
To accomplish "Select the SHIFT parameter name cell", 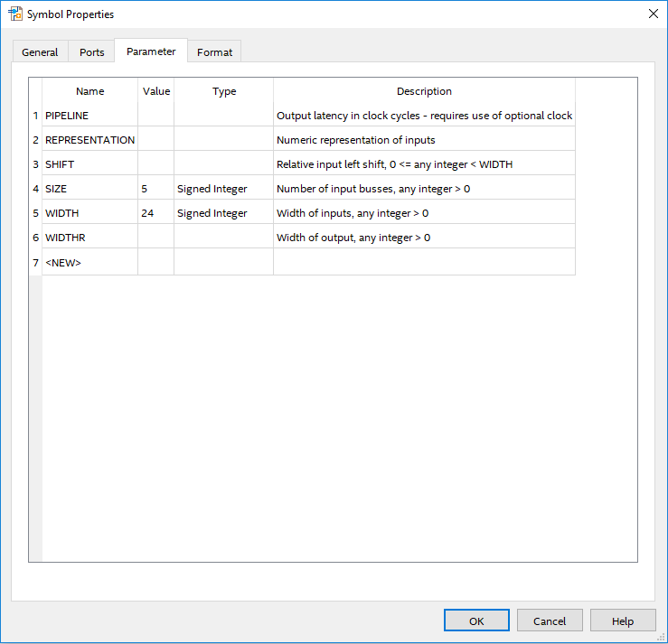I will click(89, 163).
